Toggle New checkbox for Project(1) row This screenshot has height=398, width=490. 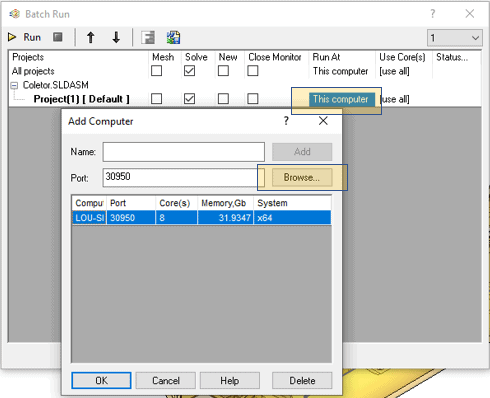pyautogui.click(x=223, y=99)
